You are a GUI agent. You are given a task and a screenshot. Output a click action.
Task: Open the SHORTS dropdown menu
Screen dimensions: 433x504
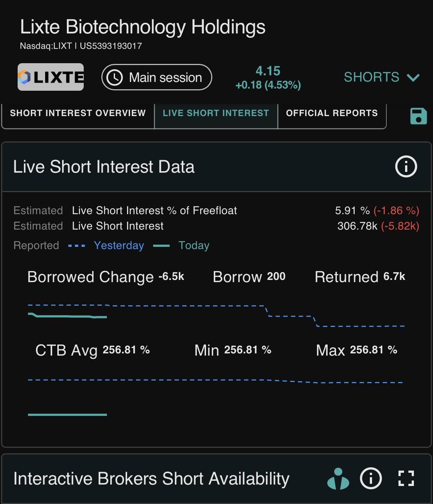click(x=381, y=77)
